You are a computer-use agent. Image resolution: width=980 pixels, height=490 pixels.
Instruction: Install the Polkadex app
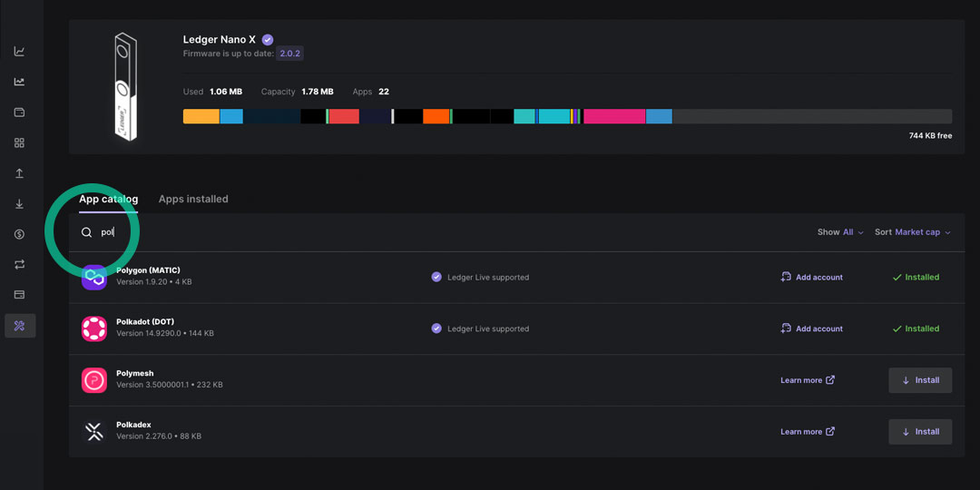[x=920, y=431]
